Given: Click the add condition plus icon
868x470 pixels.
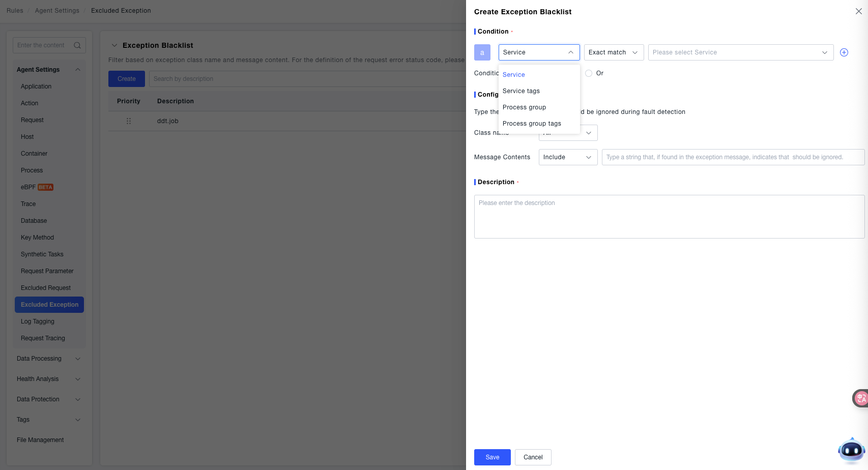Looking at the screenshot, I should [x=844, y=52].
